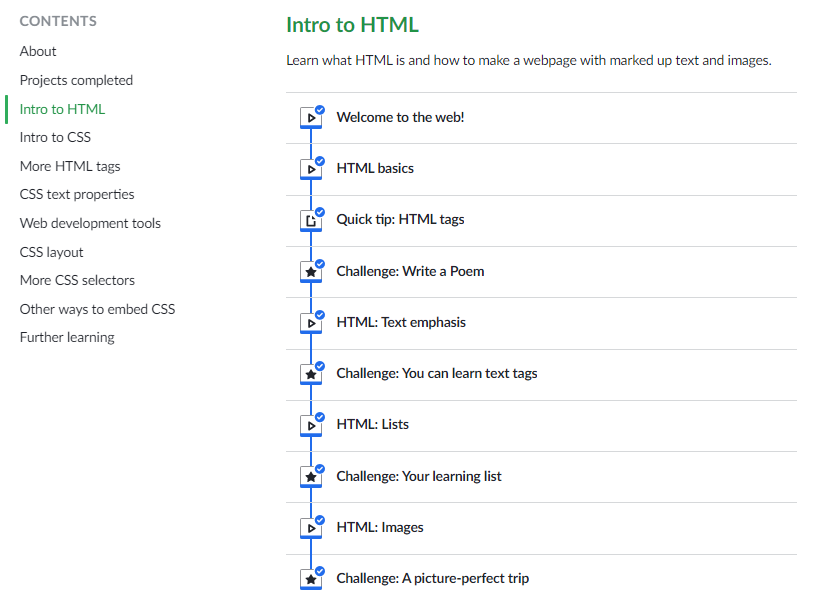Open the HTML: Images lesson
Screen dimensions: 818x600
[380, 527]
